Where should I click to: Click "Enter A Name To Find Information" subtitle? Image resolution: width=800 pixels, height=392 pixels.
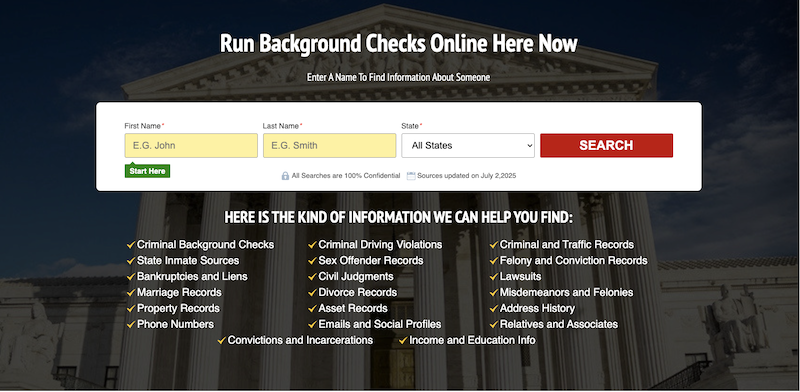(398, 78)
